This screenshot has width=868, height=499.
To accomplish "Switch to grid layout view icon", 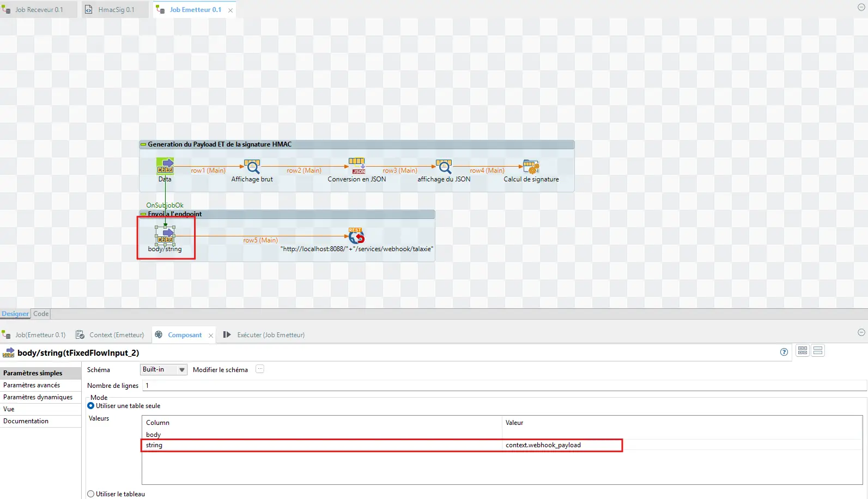I will point(803,351).
